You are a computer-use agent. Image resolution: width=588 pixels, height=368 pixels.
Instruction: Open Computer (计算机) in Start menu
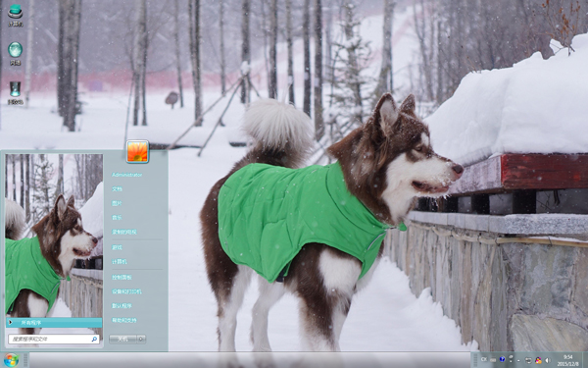(x=120, y=261)
